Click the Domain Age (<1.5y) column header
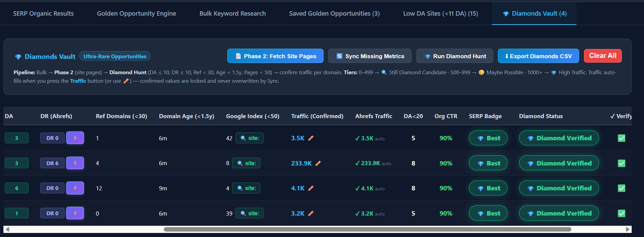644x237 pixels. pyautogui.click(x=186, y=116)
